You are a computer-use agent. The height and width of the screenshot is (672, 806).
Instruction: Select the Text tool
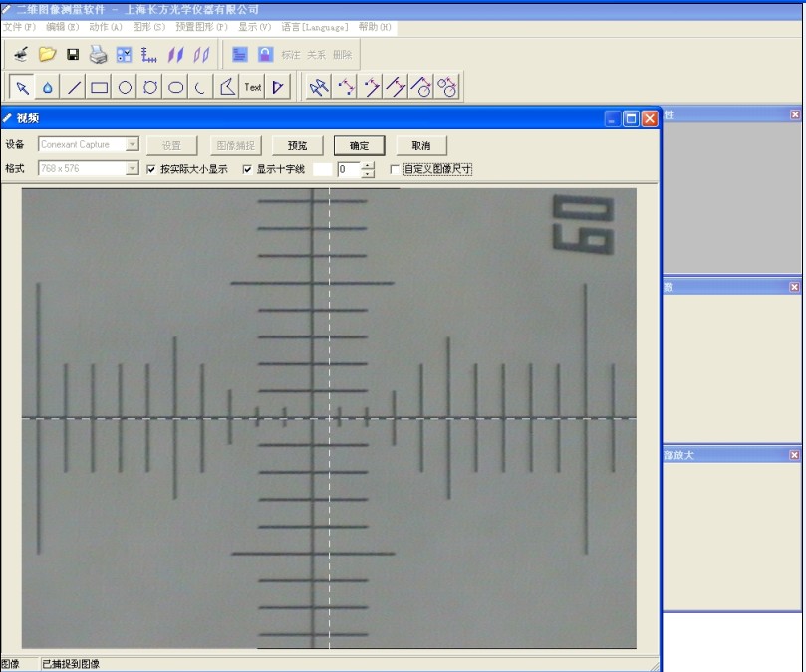tap(253, 88)
